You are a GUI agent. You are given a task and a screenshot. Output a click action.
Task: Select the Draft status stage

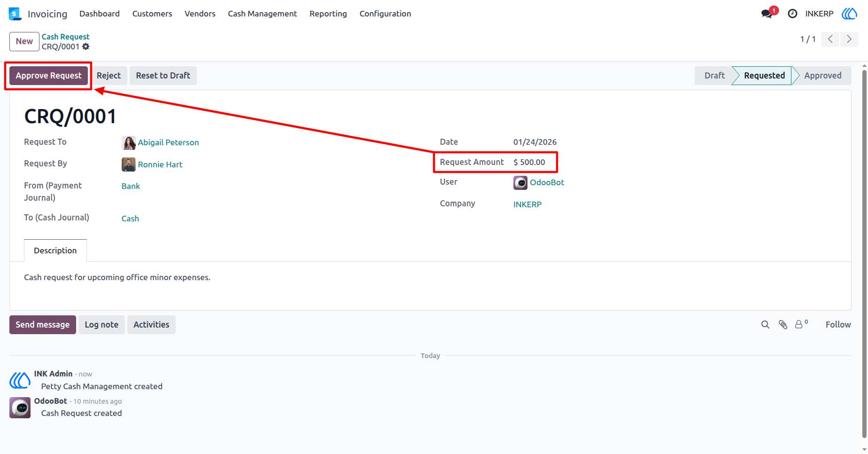coord(714,76)
